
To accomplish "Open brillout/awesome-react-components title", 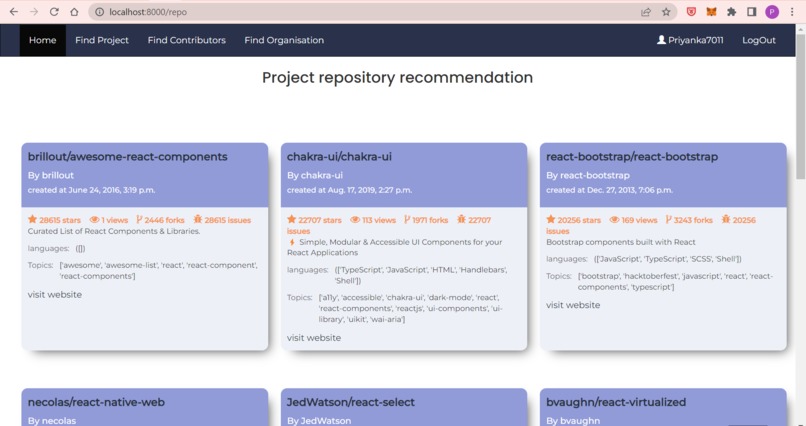I will pyautogui.click(x=127, y=157).
